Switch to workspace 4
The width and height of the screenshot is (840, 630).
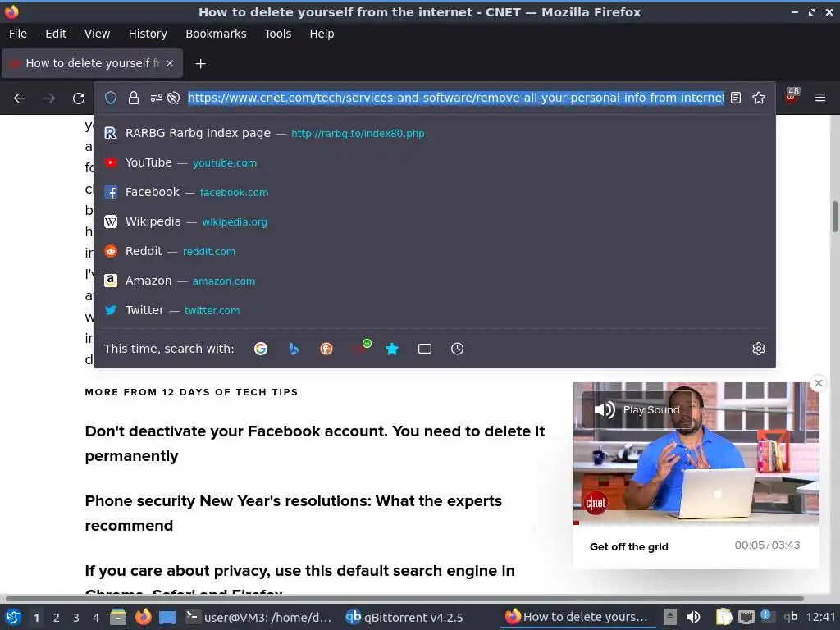96,618
